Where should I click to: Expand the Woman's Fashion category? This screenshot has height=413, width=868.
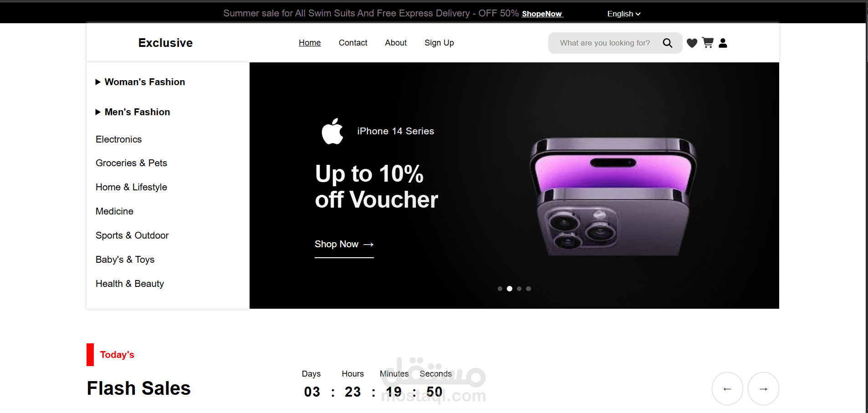pos(140,82)
